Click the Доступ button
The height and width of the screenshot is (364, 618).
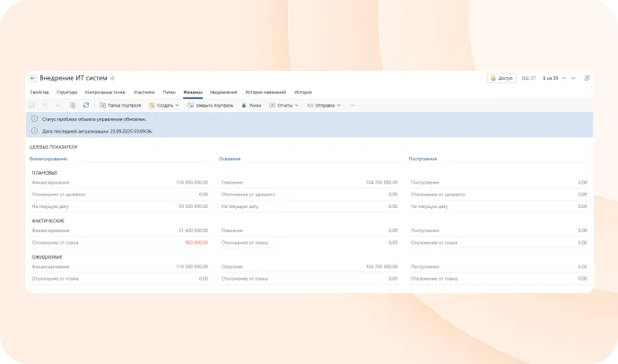coord(502,79)
